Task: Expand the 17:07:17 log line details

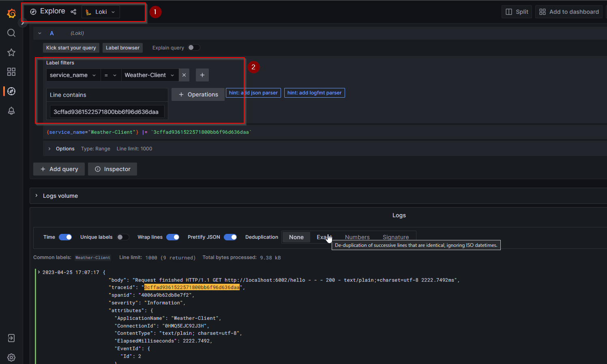Action: click(x=39, y=272)
